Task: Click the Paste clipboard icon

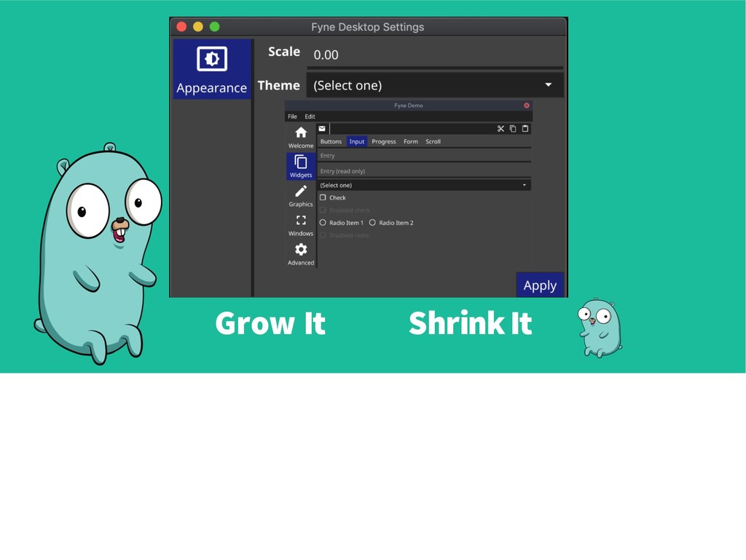Action: (x=525, y=129)
